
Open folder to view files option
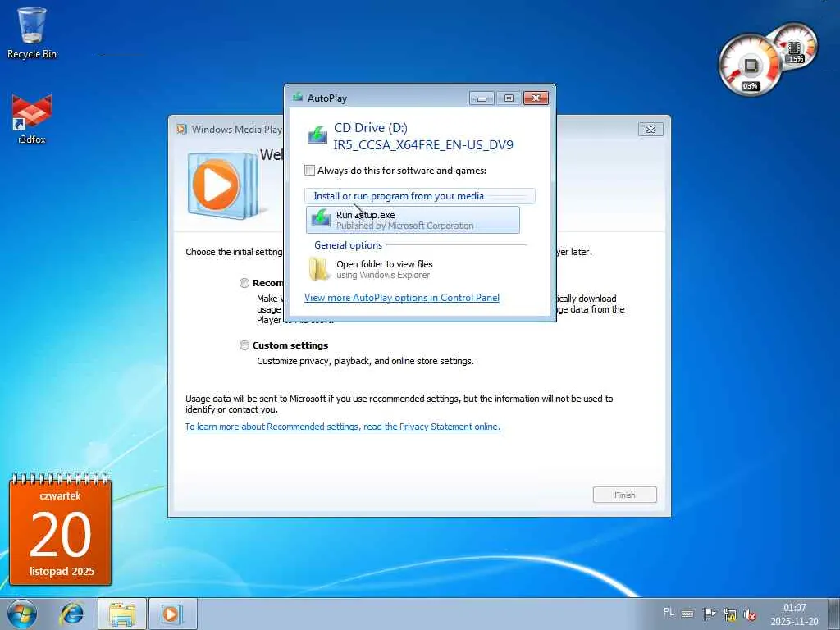(x=413, y=269)
